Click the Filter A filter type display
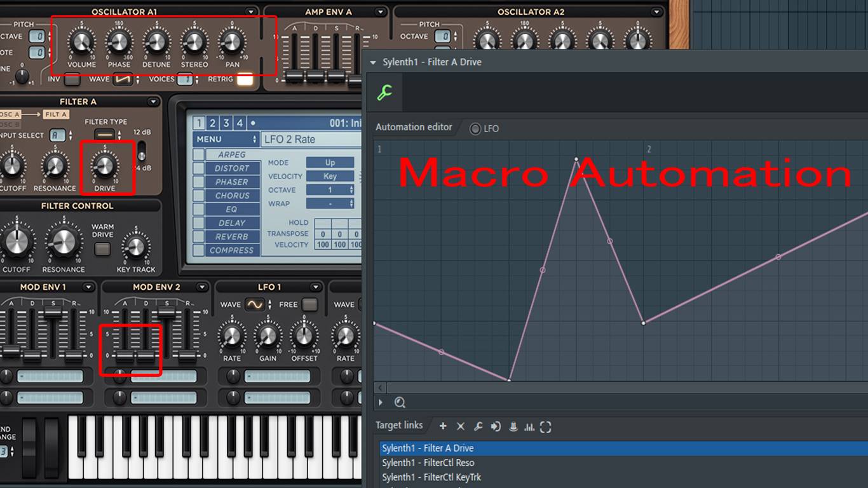 pyautogui.click(x=105, y=134)
